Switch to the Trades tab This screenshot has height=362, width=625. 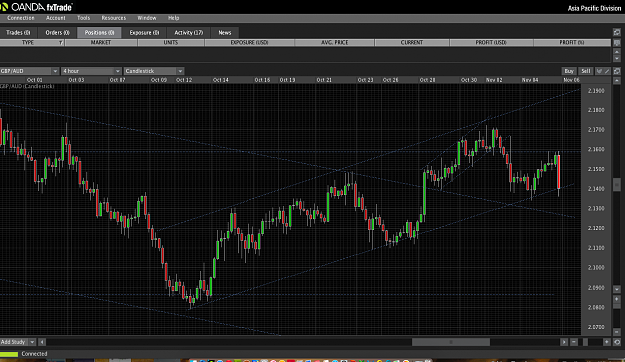[x=18, y=33]
